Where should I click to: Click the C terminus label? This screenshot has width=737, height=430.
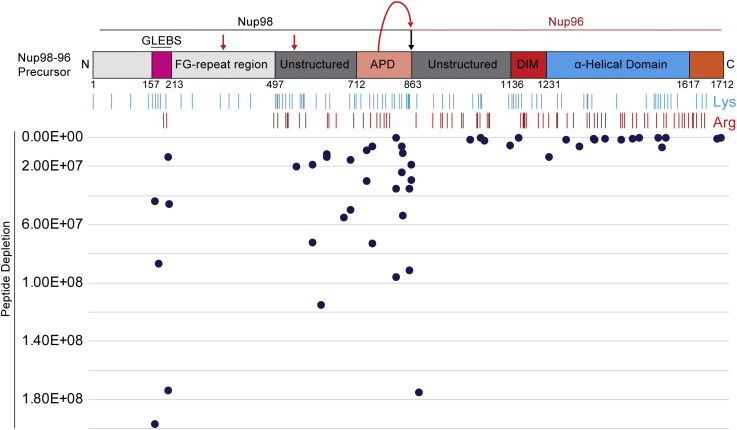[x=730, y=64]
